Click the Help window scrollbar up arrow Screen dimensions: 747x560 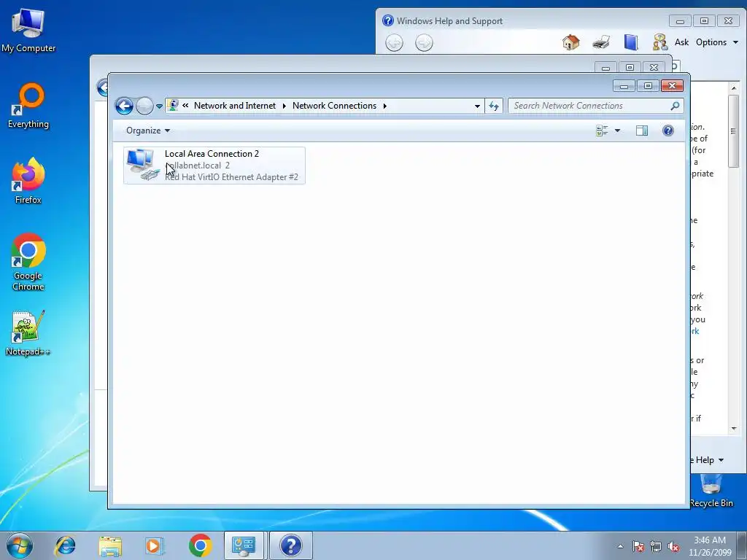click(734, 87)
